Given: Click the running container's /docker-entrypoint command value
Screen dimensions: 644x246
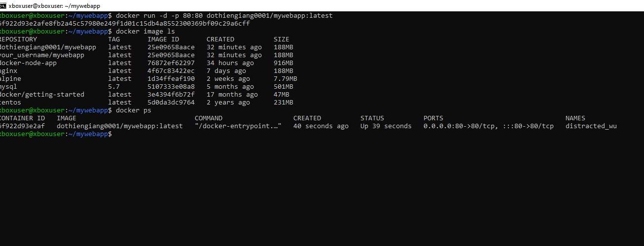Looking at the screenshot, I should [x=238, y=126].
